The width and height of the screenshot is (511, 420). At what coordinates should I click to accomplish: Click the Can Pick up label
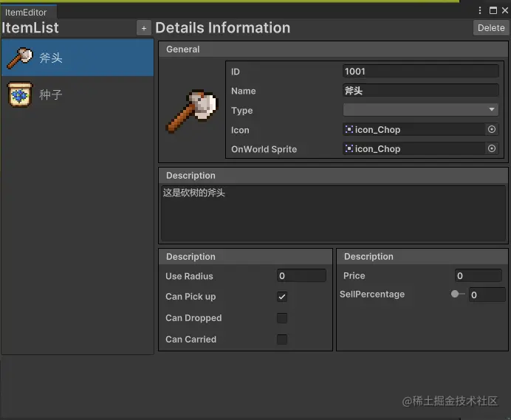click(191, 297)
